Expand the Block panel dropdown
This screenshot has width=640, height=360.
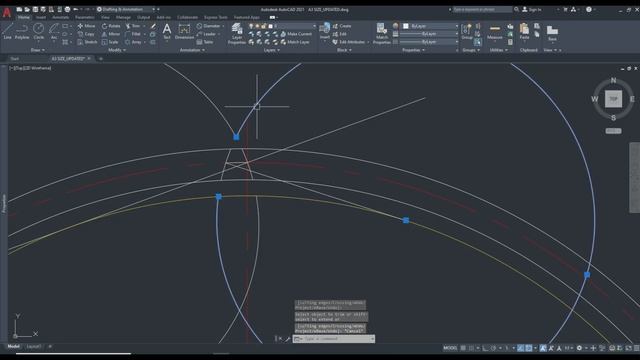tap(344, 50)
